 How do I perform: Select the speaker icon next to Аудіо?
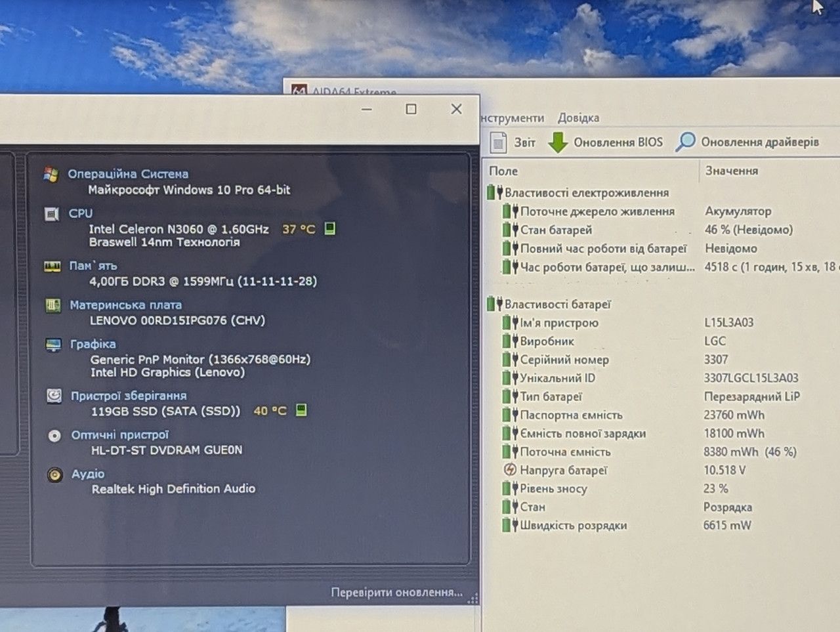tap(55, 474)
